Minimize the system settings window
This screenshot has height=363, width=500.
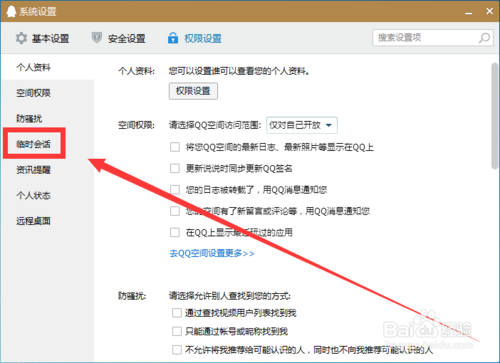[469, 13]
